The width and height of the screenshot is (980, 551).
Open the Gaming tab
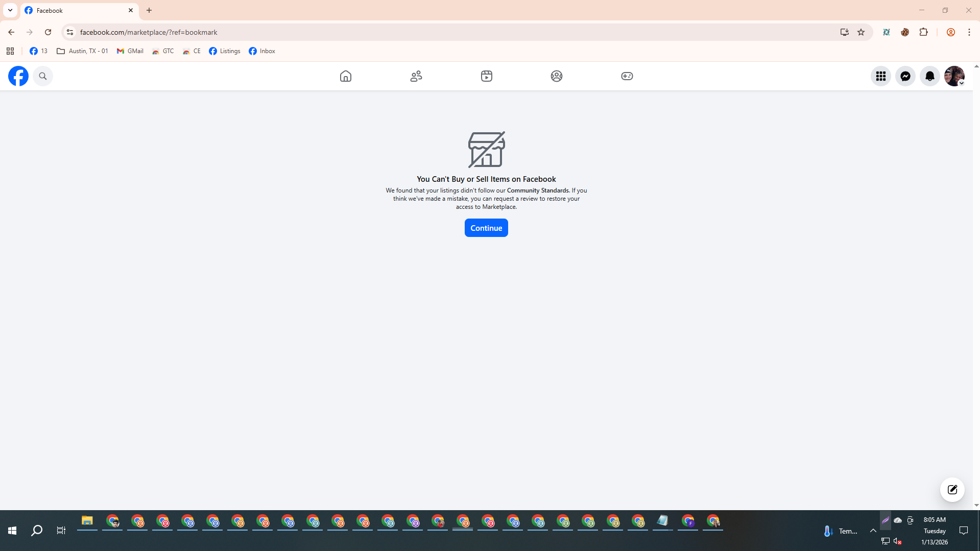coord(627,76)
